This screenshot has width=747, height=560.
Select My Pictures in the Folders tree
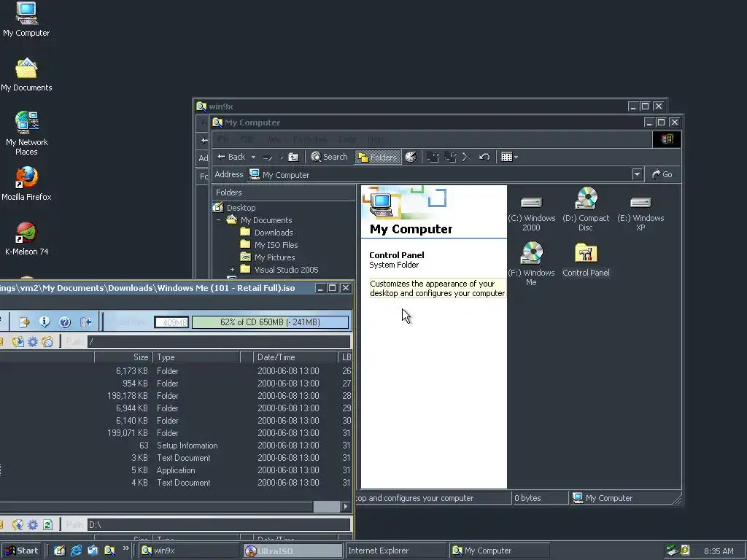pyautogui.click(x=274, y=257)
